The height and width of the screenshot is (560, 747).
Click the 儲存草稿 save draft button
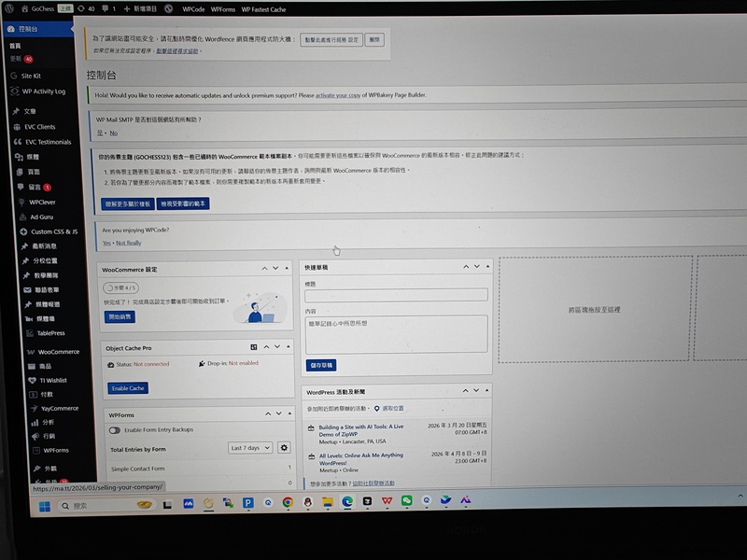(x=320, y=365)
